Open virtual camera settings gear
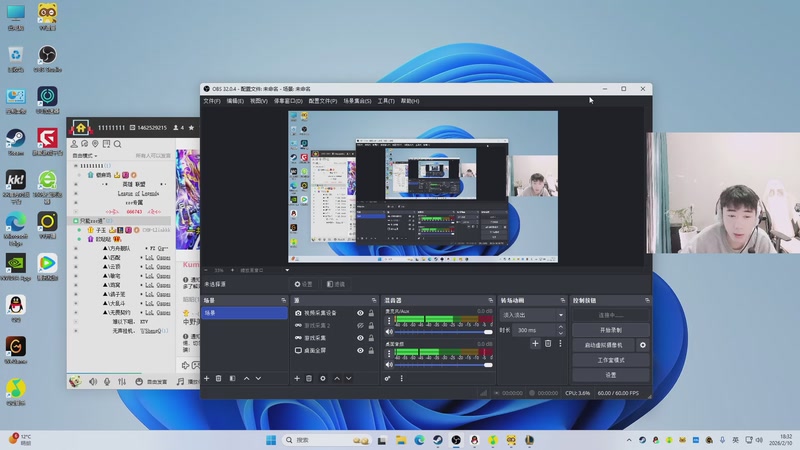The width and height of the screenshot is (800, 450). pos(643,344)
